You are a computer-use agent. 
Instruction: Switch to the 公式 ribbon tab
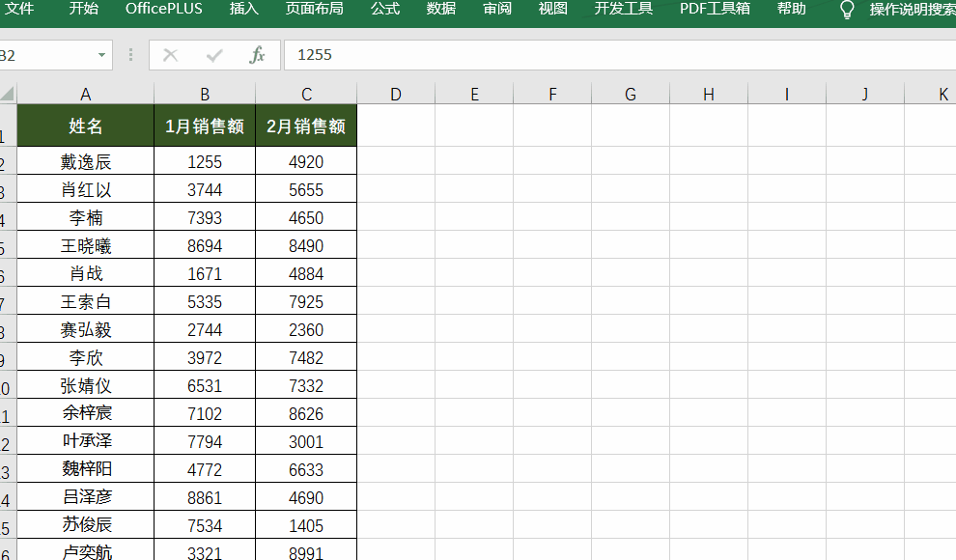pyautogui.click(x=385, y=9)
